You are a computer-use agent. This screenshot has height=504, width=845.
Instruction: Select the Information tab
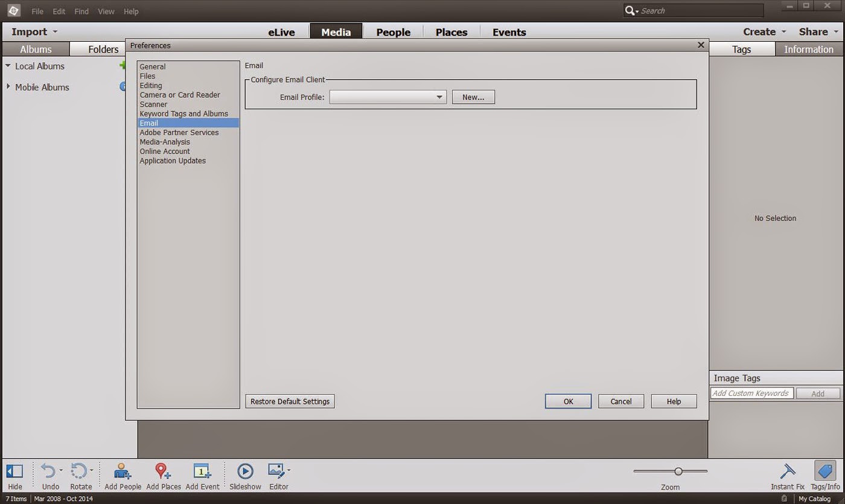coord(809,49)
